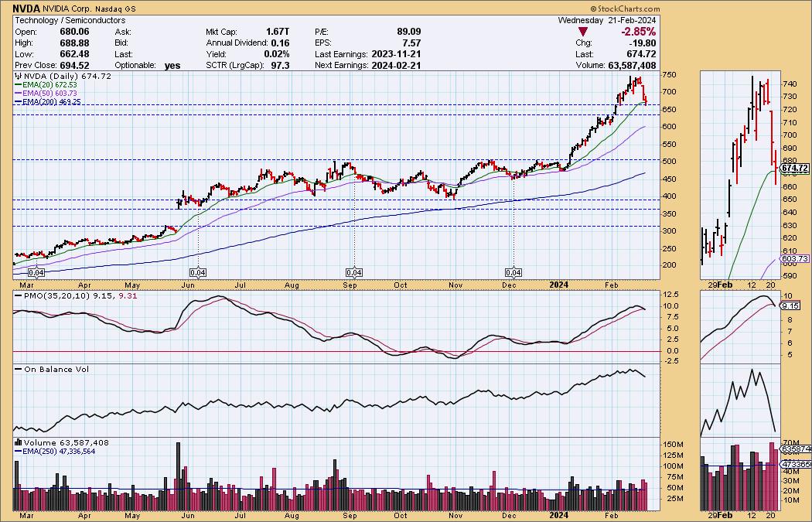This screenshot has width=812, height=522.
Task: Open the StockCharts.com copyright link
Action: coord(625,9)
